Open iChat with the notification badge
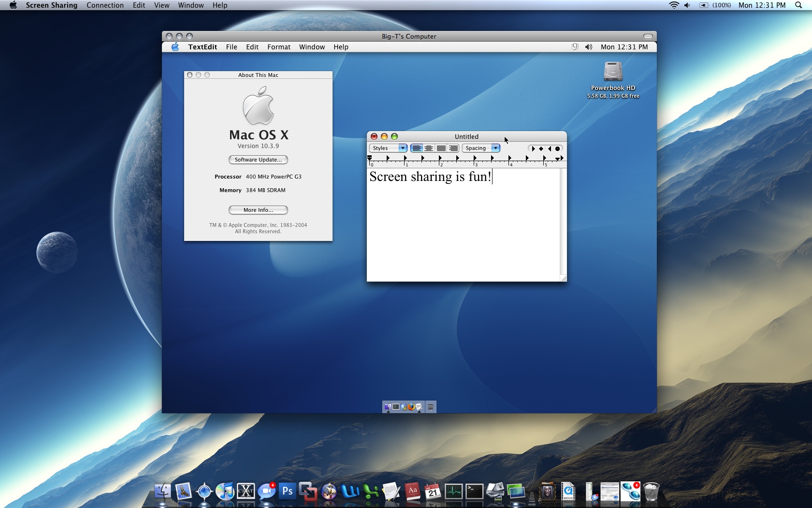 tap(266, 492)
